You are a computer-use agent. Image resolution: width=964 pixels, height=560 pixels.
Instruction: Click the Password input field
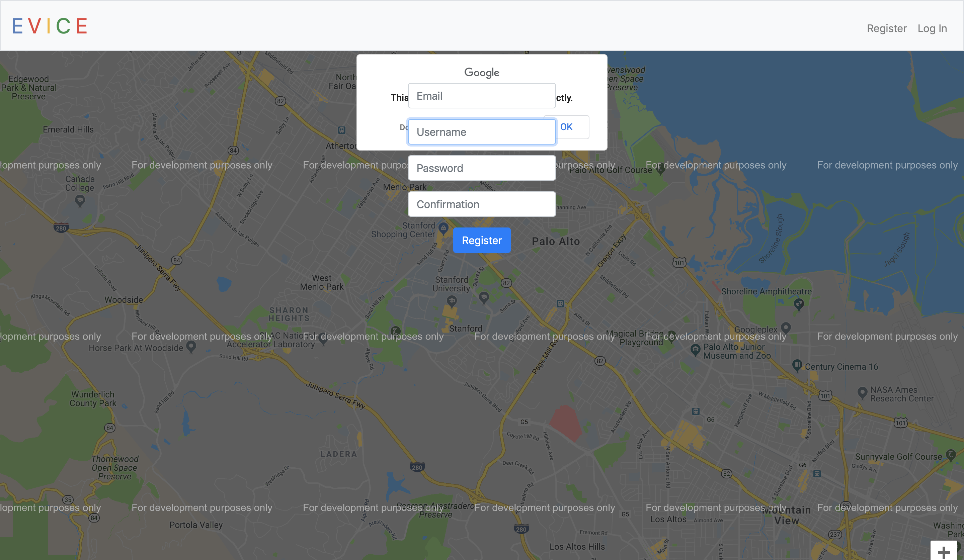(482, 168)
